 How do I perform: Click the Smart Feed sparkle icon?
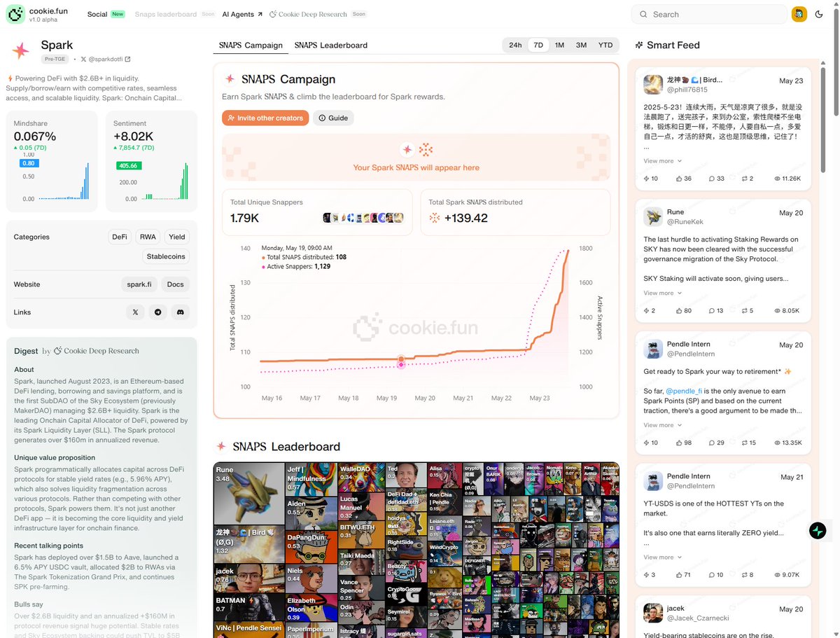click(639, 45)
